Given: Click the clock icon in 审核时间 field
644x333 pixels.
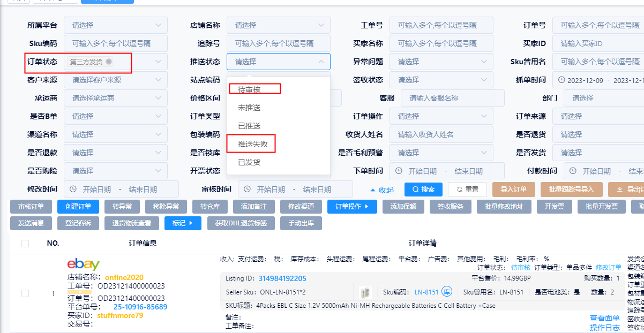Looking at the screenshot, I should 248,189.
